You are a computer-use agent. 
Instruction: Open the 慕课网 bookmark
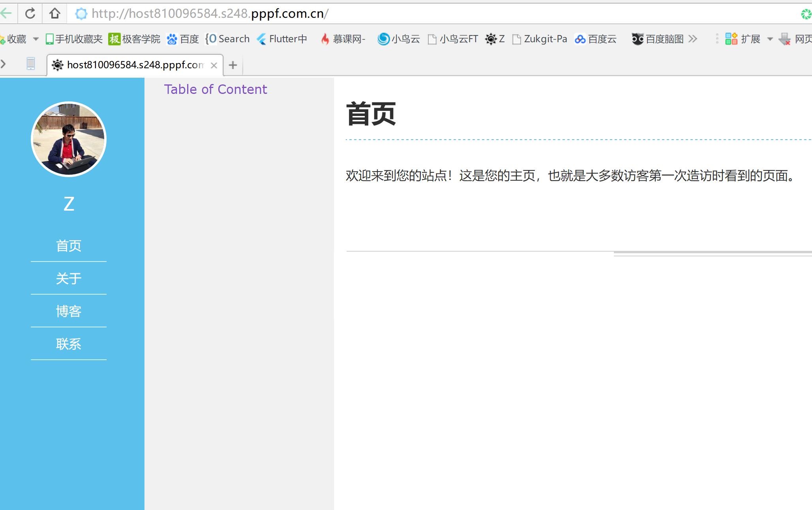343,39
